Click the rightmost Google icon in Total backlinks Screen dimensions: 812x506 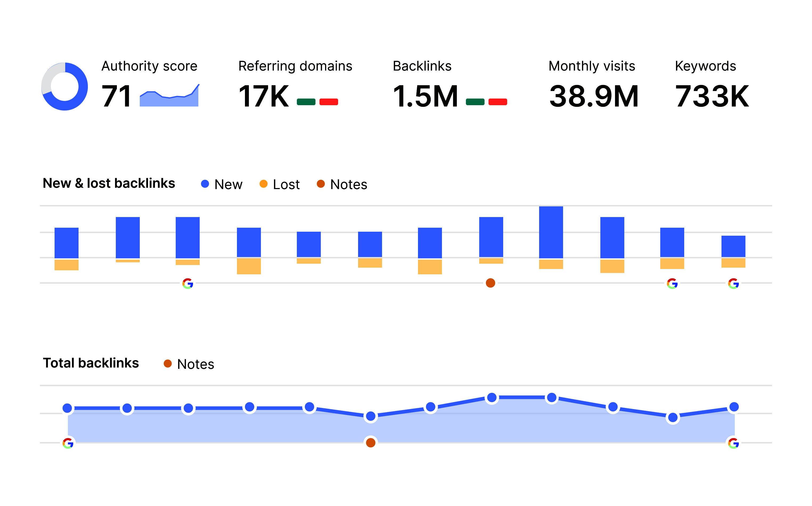coord(733,444)
